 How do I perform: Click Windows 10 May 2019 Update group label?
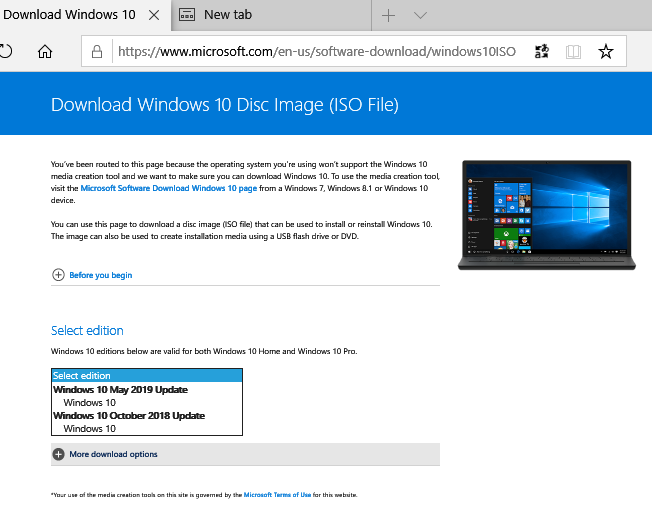click(120, 390)
